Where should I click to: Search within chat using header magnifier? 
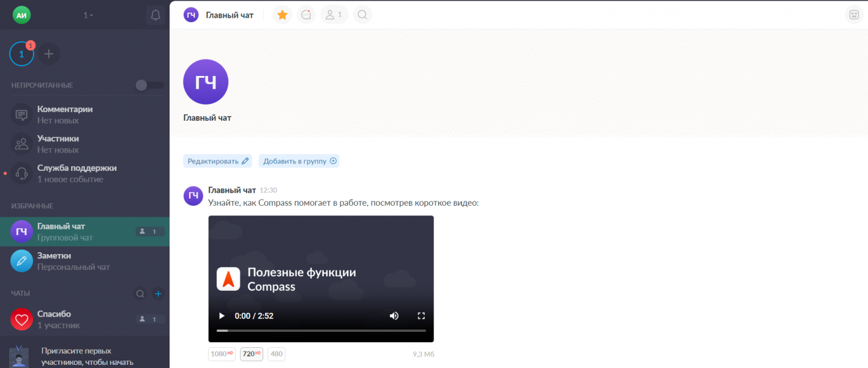point(362,15)
